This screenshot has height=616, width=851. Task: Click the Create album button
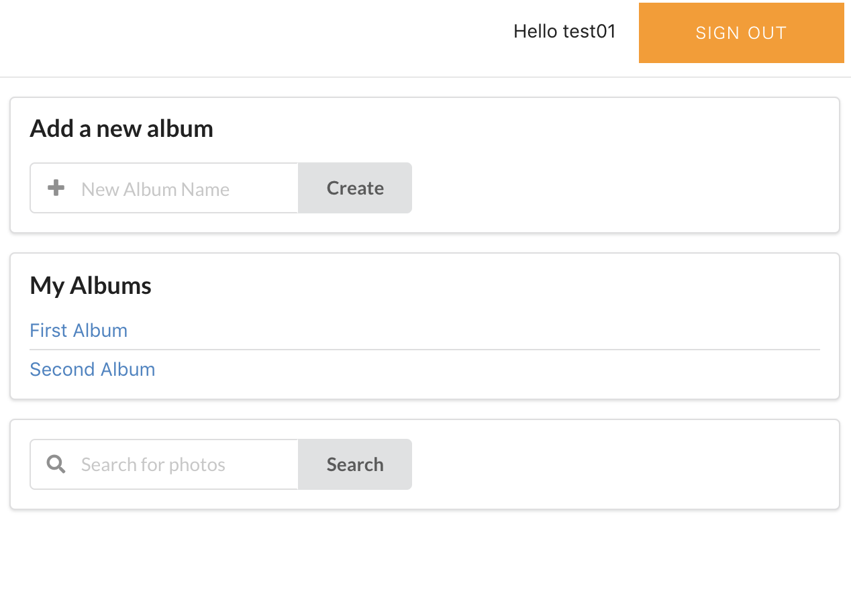click(355, 188)
